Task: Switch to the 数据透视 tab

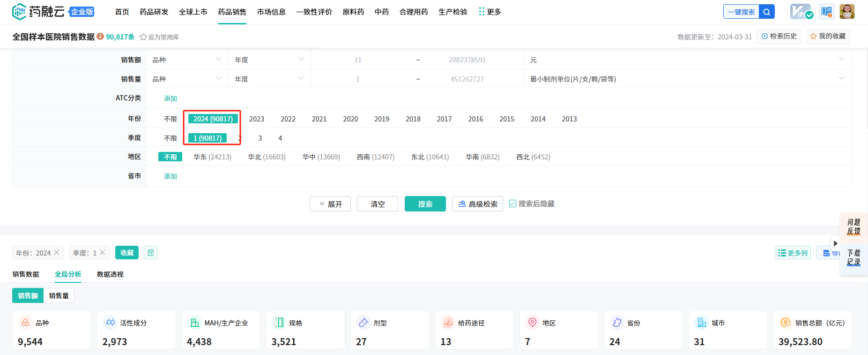Action: (x=110, y=274)
